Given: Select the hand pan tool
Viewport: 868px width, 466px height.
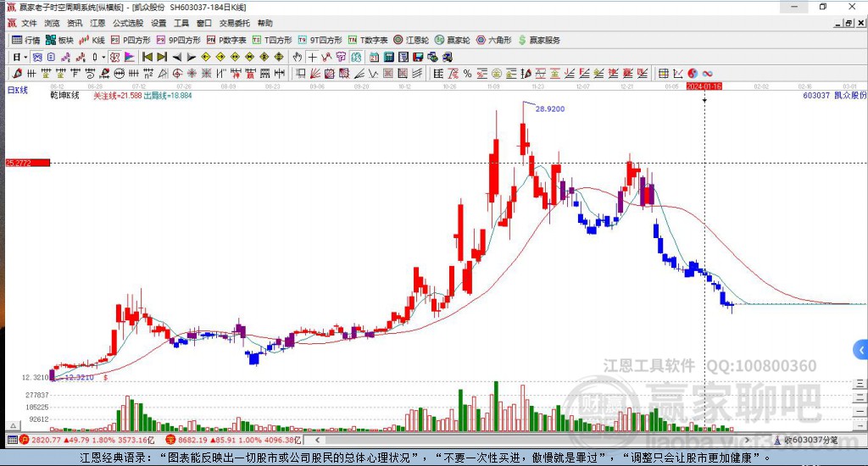Looking at the screenshot, I should click(298, 57).
